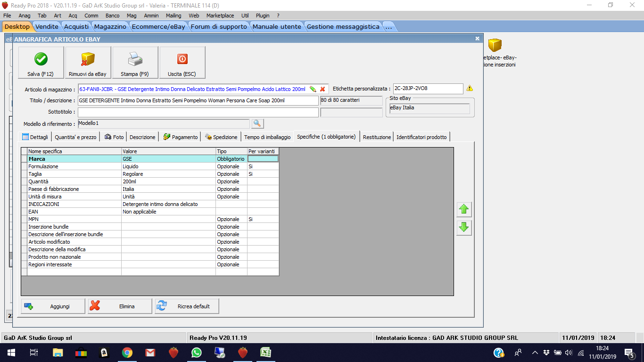Click the 'Si' variant cell in MPN row
The height and width of the screenshot is (362, 644).
(x=263, y=219)
